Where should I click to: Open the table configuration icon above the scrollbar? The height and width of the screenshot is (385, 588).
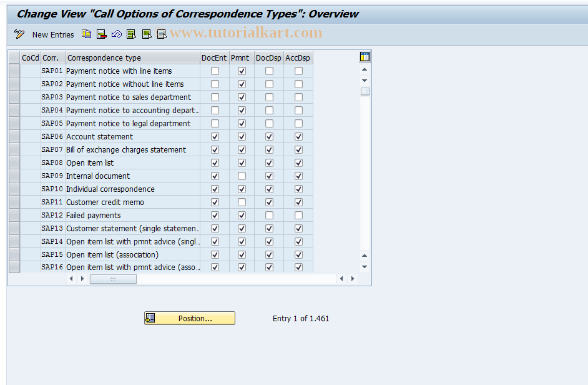[365, 56]
